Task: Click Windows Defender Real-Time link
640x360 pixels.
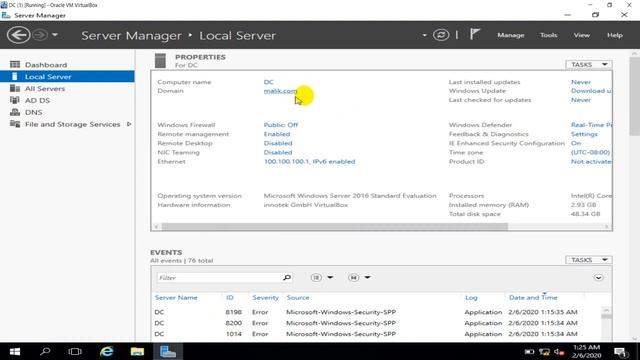Action: pyautogui.click(x=591, y=125)
